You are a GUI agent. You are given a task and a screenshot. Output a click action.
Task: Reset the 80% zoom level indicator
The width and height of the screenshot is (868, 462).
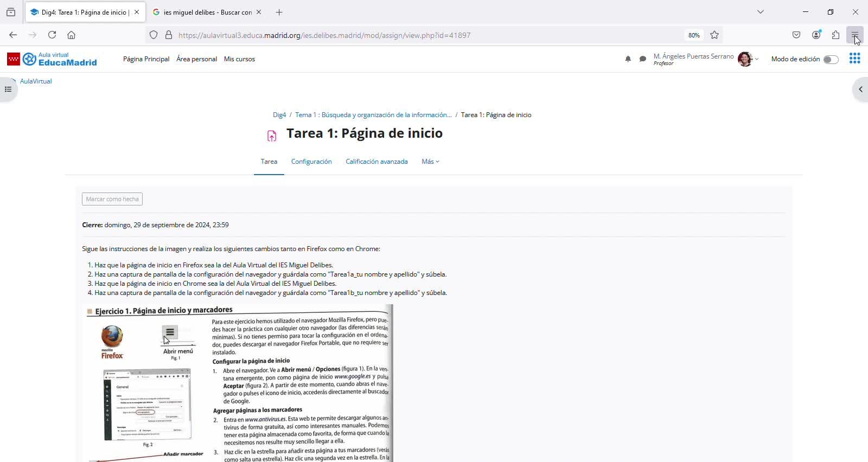pyautogui.click(x=694, y=35)
